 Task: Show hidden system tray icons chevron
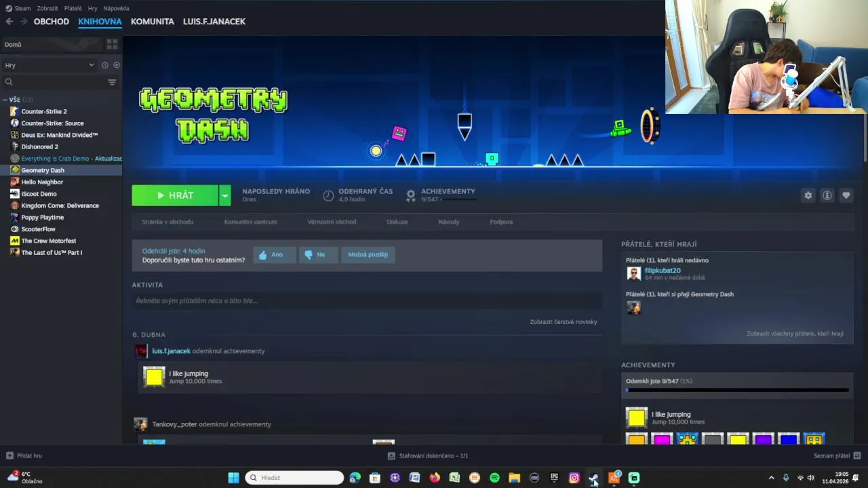click(771, 478)
